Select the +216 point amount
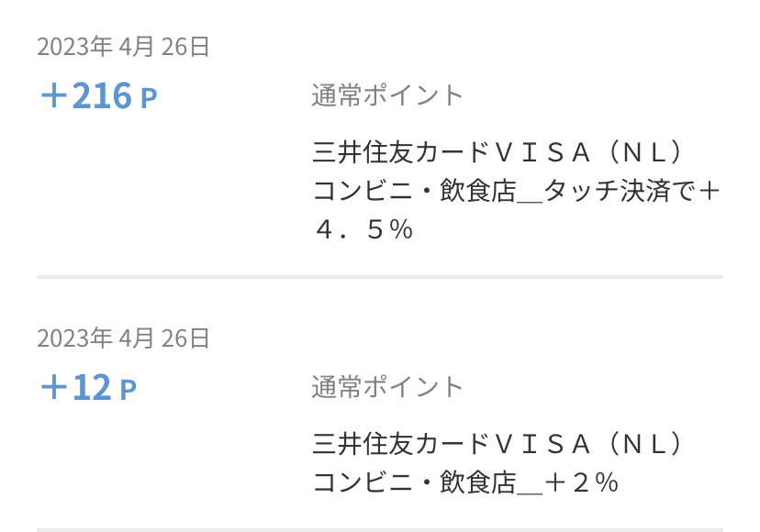 coord(86,96)
